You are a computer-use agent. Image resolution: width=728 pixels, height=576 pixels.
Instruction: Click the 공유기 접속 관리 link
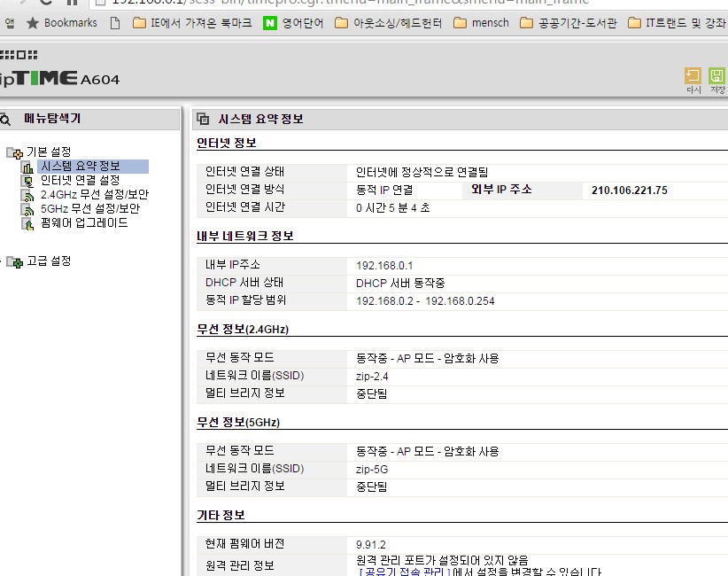405,572
